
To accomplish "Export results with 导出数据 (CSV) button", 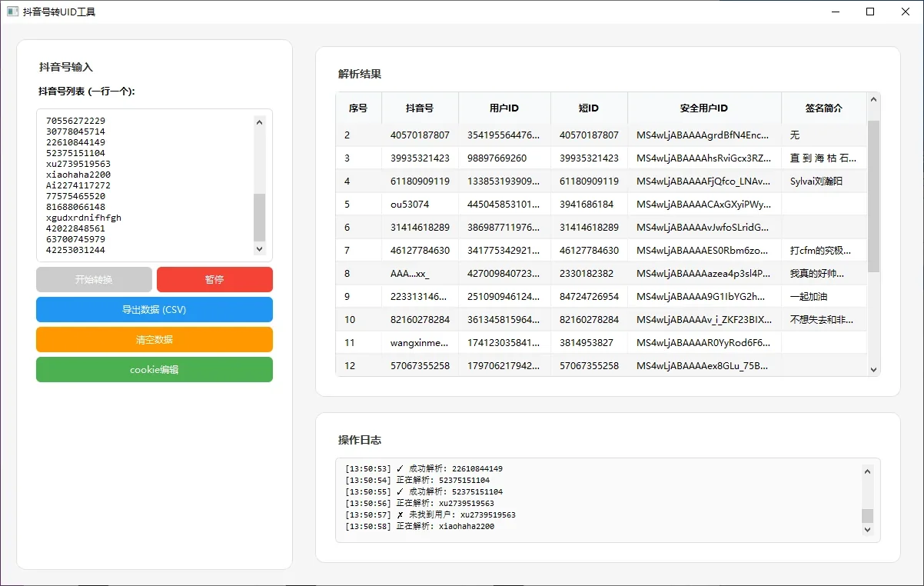I will (155, 309).
